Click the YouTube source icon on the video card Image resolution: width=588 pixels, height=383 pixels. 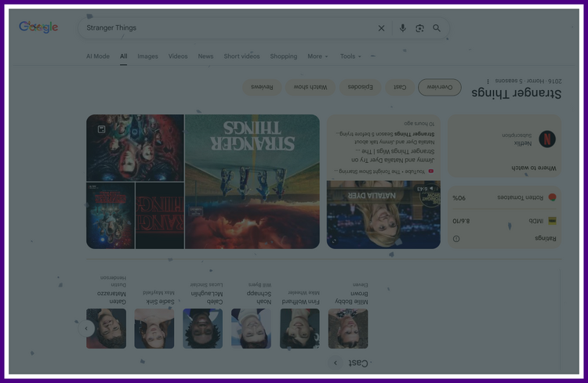(431, 172)
